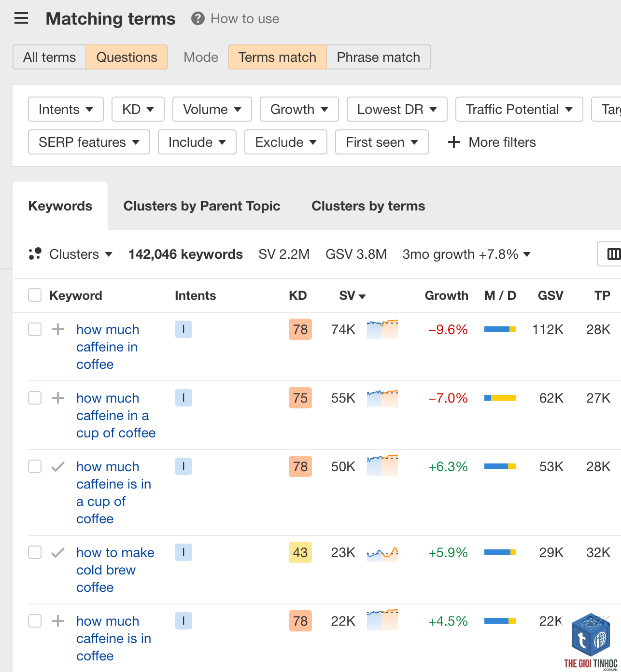
Task: Click the plus icon beside More filters
Action: coord(453,142)
